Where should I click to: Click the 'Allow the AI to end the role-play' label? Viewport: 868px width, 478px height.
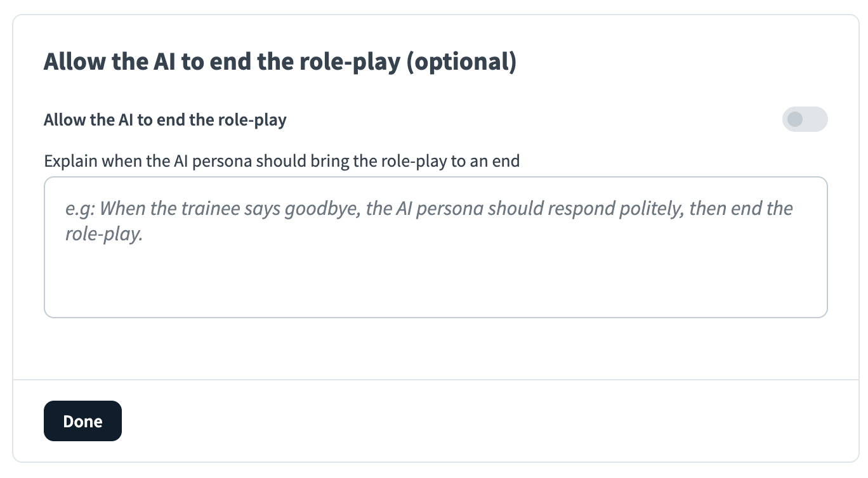tap(165, 120)
